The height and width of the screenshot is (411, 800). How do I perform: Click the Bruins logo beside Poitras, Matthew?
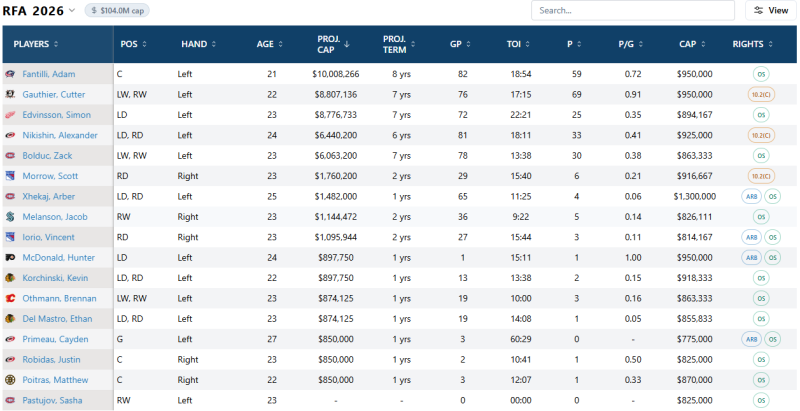point(10,380)
